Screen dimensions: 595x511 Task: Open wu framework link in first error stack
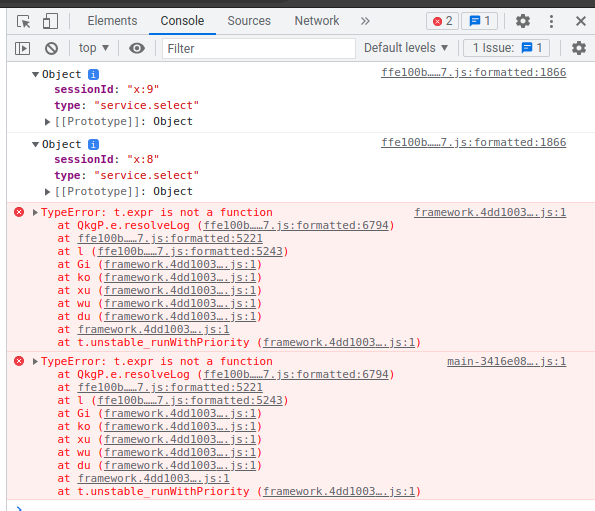[180, 303]
